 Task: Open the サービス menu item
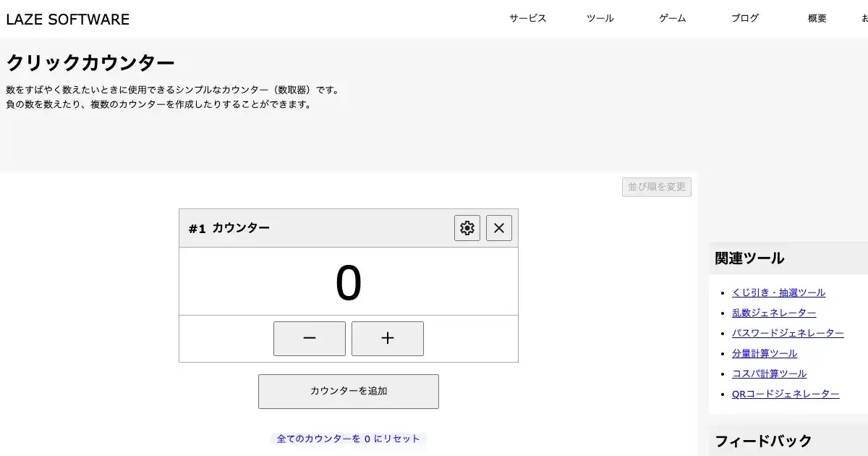[x=528, y=19]
